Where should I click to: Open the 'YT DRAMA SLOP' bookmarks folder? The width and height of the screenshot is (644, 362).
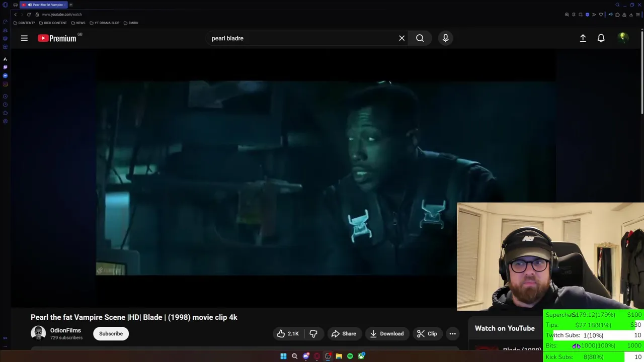(105, 23)
